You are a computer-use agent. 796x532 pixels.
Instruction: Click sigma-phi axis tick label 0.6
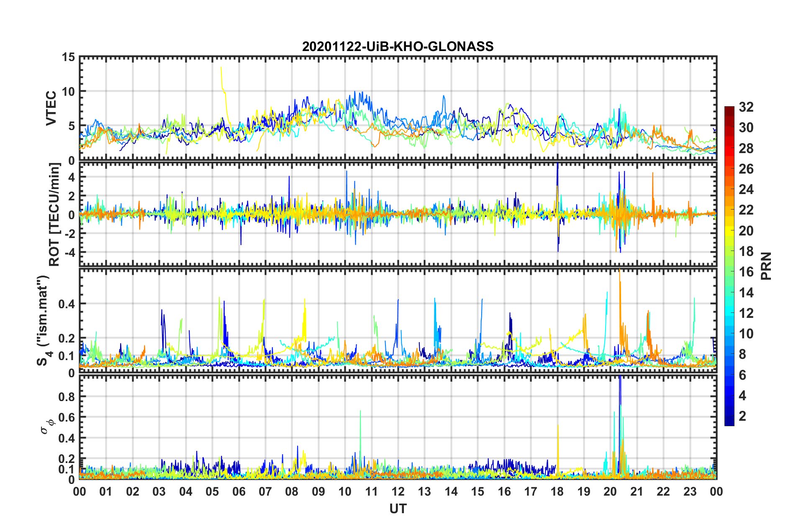tap(67, 417)
